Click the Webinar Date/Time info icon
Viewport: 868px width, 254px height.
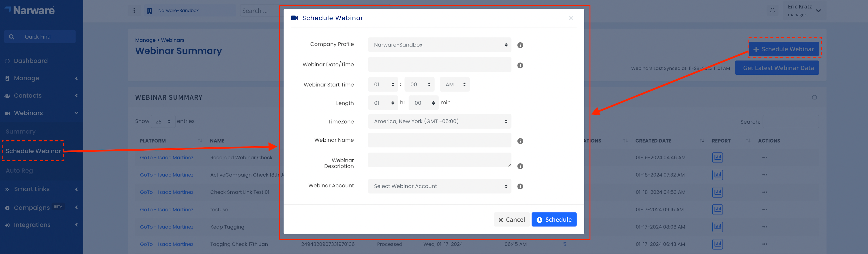tap(520, 66)
